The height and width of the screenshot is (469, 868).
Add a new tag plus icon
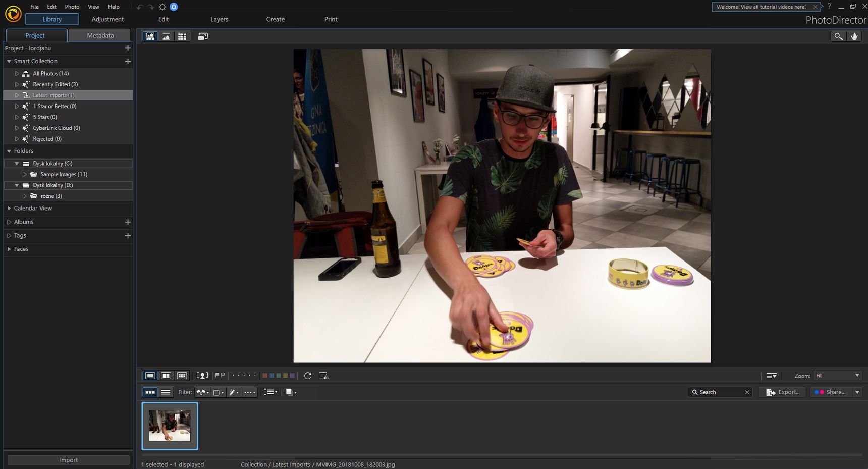(x=128, y=236)
